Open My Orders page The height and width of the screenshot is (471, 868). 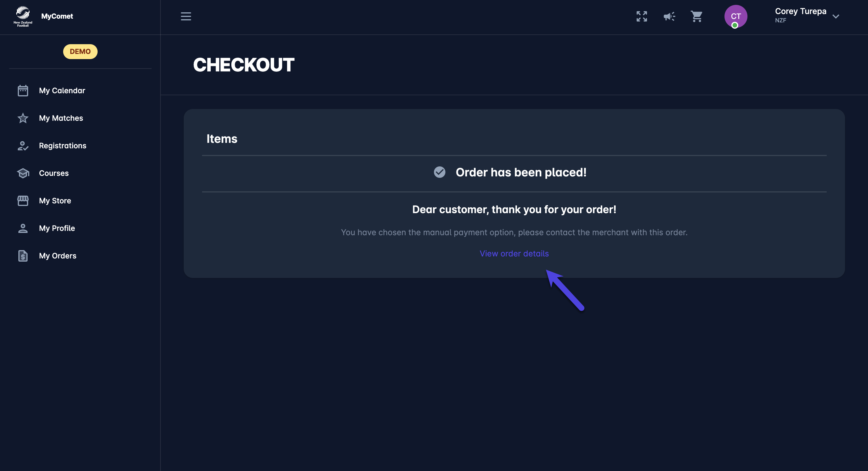tap(58, 256)
